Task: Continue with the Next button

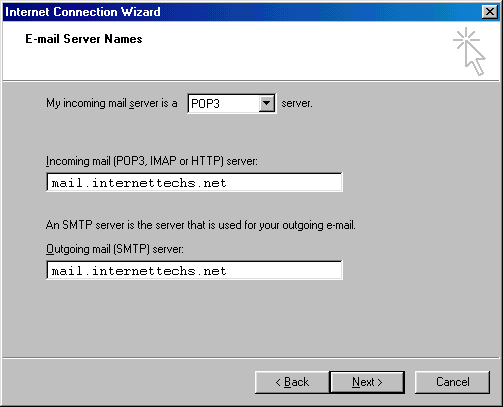Action: (x=367, y=382)
